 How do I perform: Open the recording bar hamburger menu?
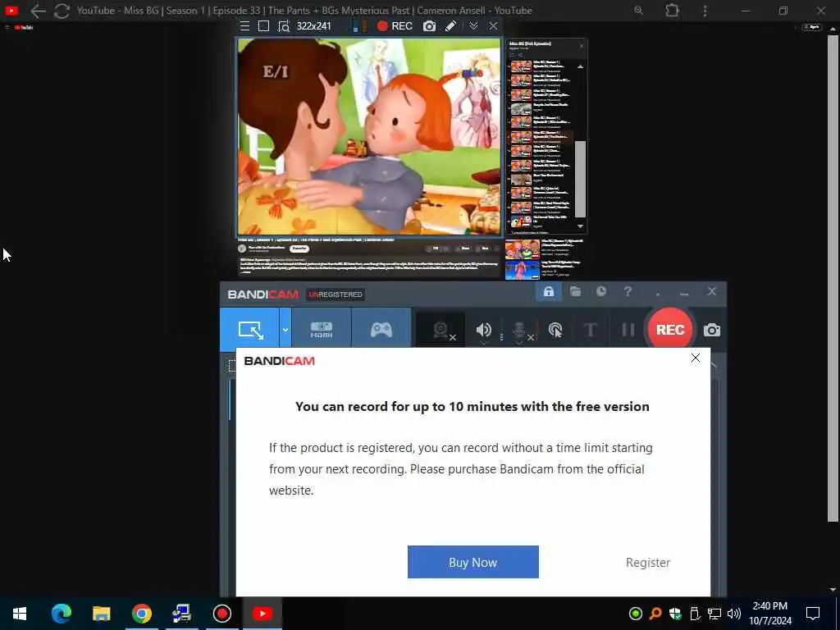(244, 26)
